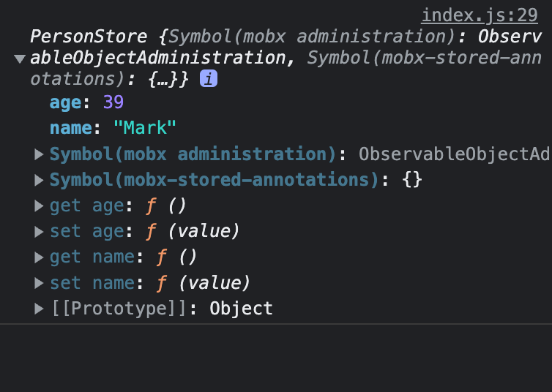
Task: Click the age property key
Action: coord(65,103)
